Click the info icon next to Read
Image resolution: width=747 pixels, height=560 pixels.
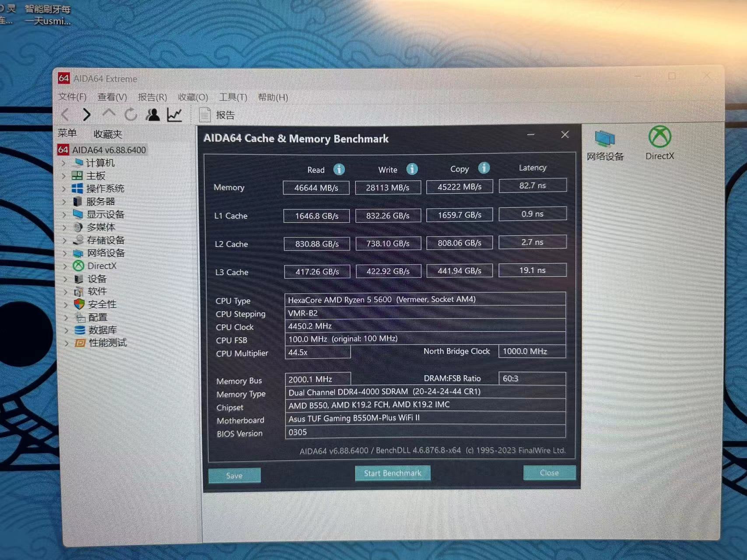coord(339,169)
